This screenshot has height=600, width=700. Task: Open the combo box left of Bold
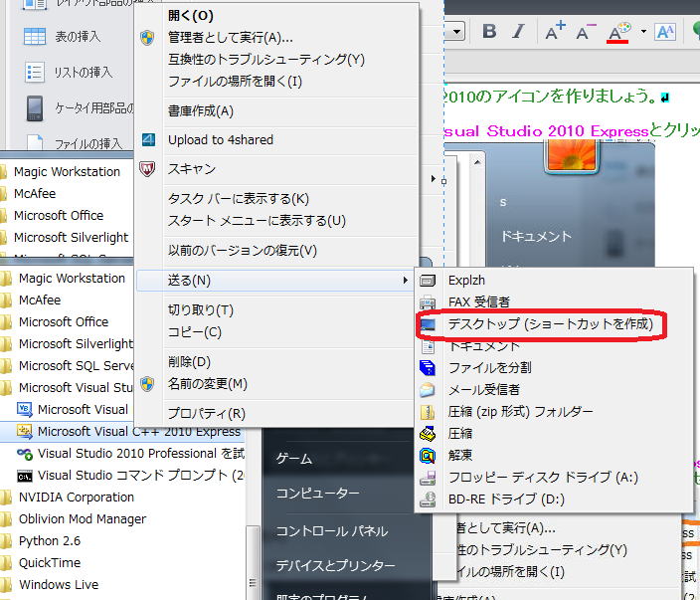click(x=454, y=31)
